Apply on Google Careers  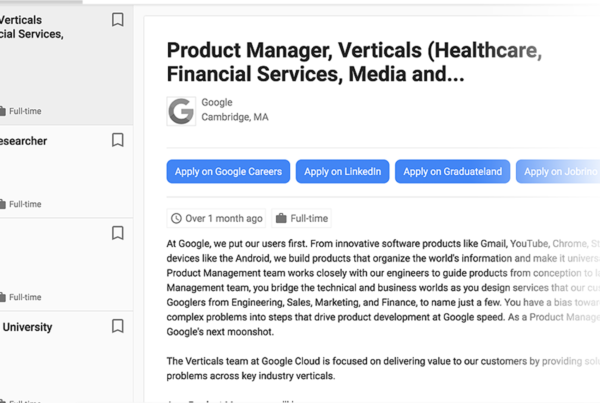click(228, 171)
